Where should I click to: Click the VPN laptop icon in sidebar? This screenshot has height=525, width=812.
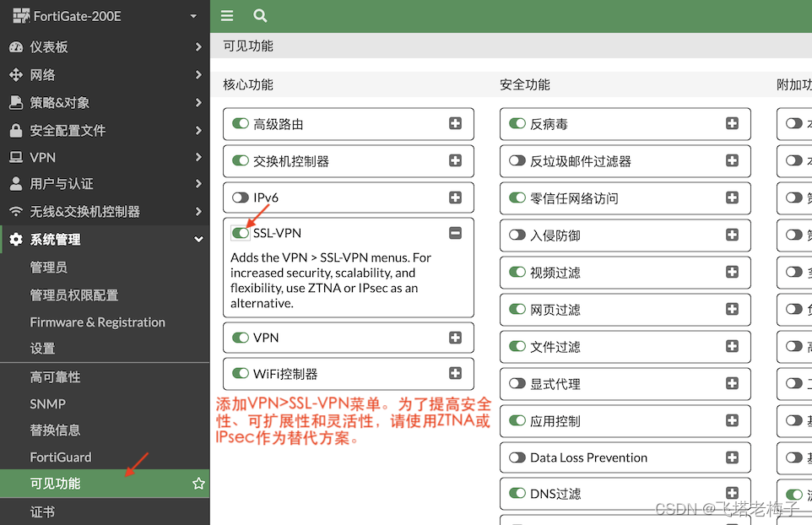point(16,157)
